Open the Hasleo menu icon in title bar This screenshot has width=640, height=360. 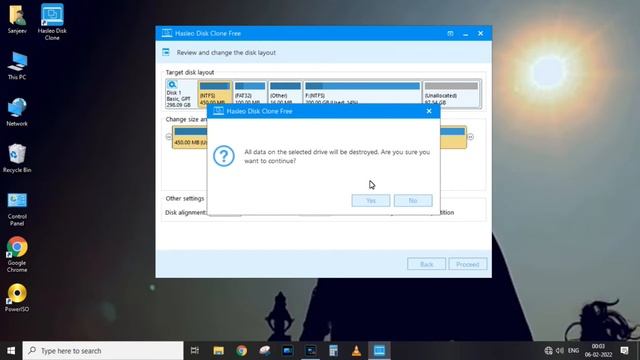tap(450, 33)
